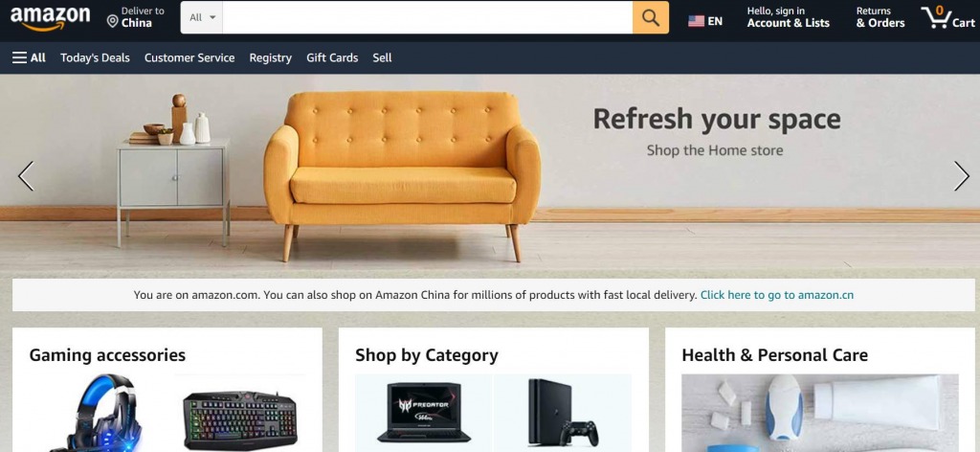Screen dimensions: 980x452
Task: Click the Sell link
Action: (382, 57)
